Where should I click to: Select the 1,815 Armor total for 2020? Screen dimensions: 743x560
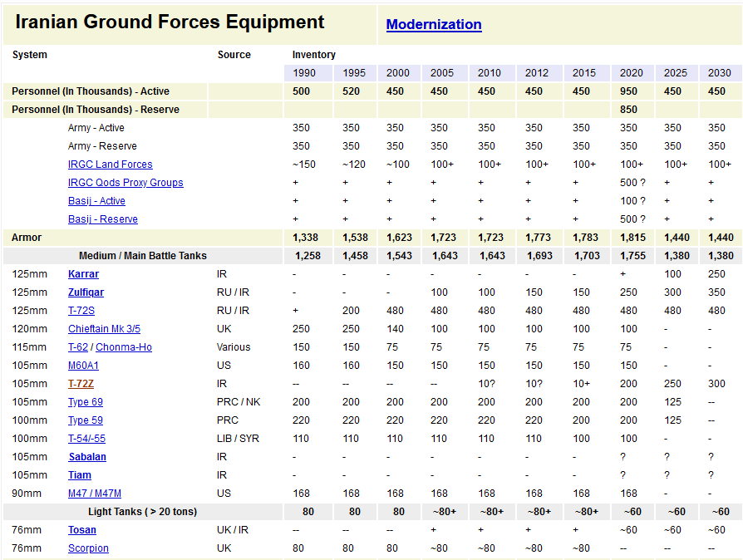[x=632, y=238]
